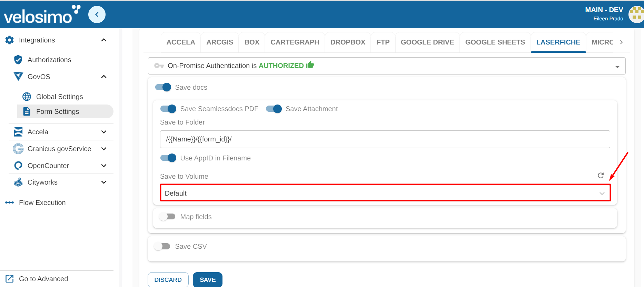The image size is (644, 287).
Task: Open the user avatar menu
Action: (636, 14)
